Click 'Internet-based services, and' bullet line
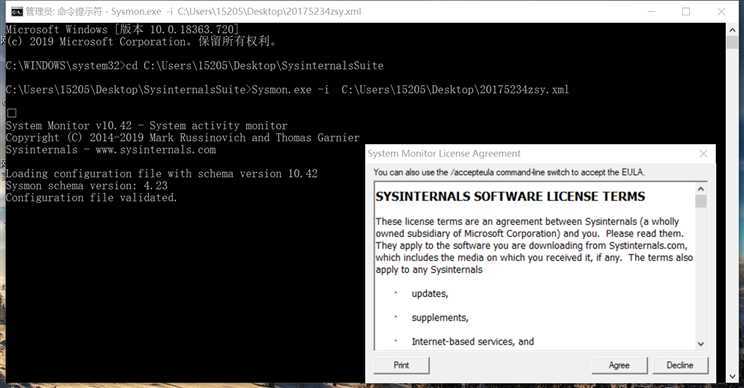The image size is (744, 388). pos(473,342)
